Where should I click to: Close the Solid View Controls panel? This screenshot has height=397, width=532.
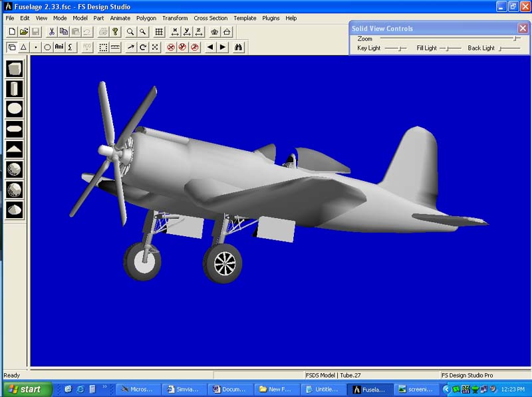[523, 29]
